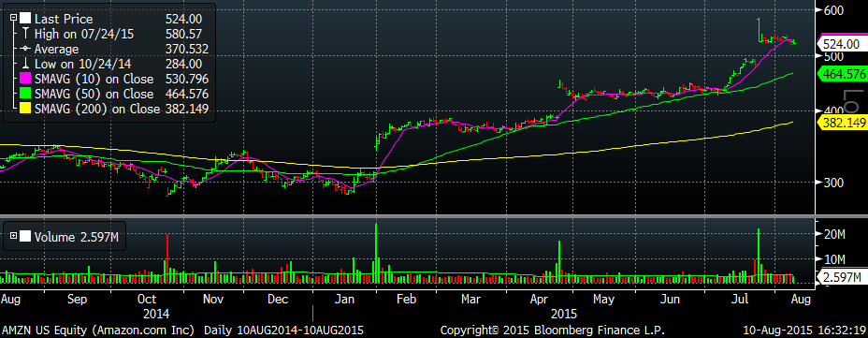Screen dimensions: 868x338
Task: Click the Feb month label on time axis
Action: pos(406,300)
